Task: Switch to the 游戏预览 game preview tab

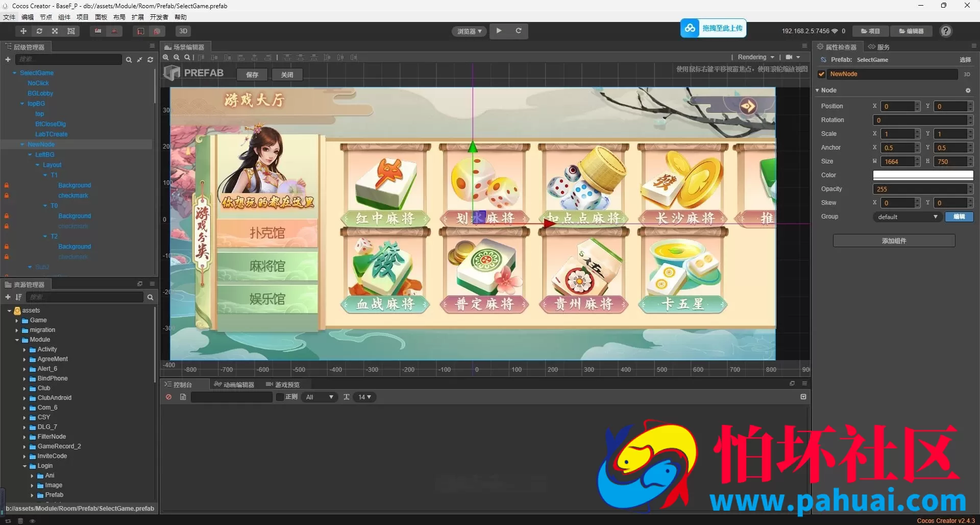Action: coord(283,385)
